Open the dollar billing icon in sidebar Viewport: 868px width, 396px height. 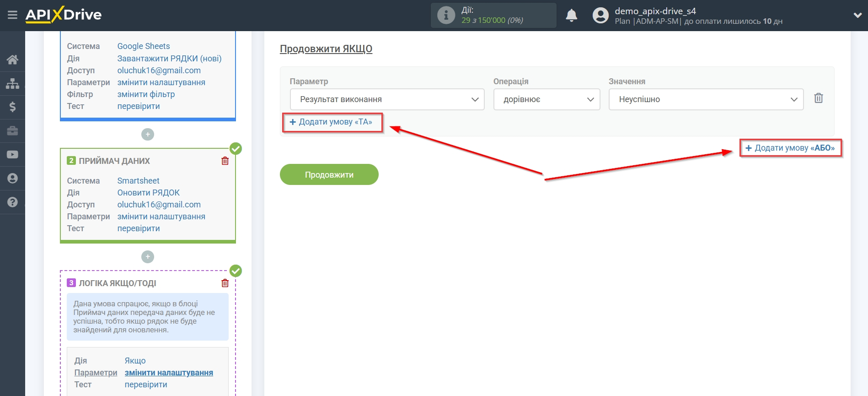[12, 107]
